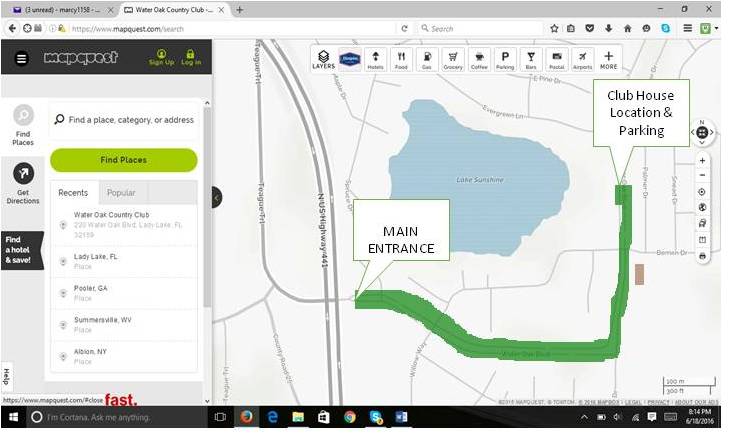The image size is (730, 434).
Task: Switch to satellite globe view
Action: (x=703, y=208)
